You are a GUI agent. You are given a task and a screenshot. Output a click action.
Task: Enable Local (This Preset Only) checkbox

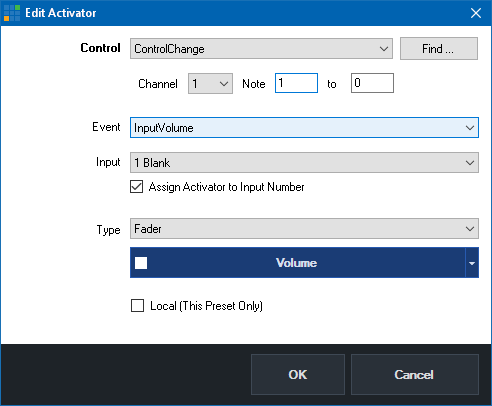tap(137, 305)
